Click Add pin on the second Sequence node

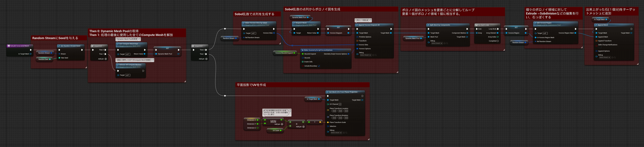203,59
